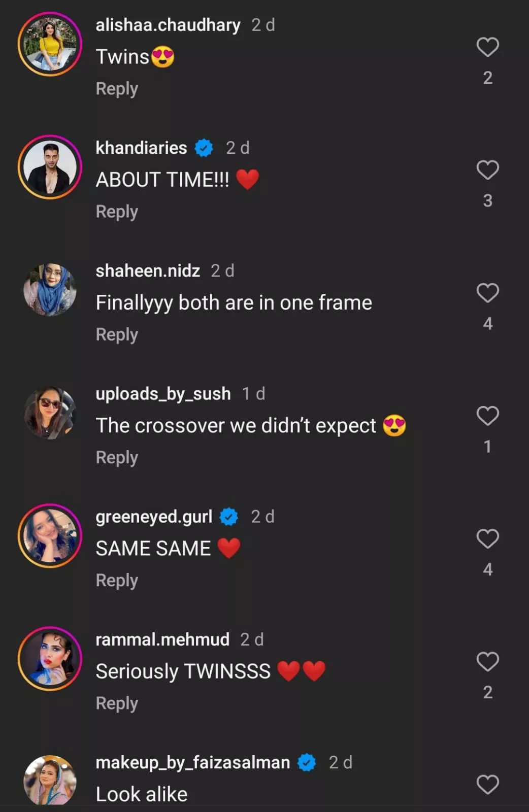Open khandiaries' profile picture story
The image size is (529, 812).
pyautogui.click(x=50, y=167)
